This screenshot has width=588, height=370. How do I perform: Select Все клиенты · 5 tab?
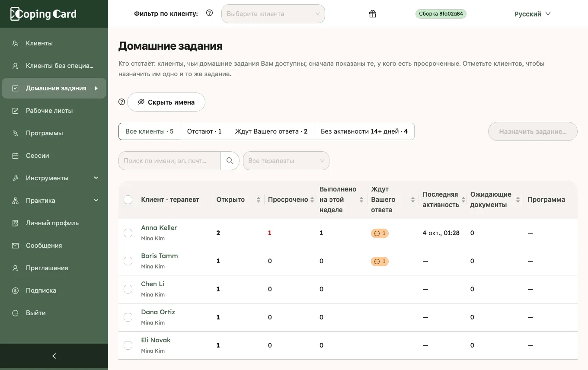tap(149, 131)
